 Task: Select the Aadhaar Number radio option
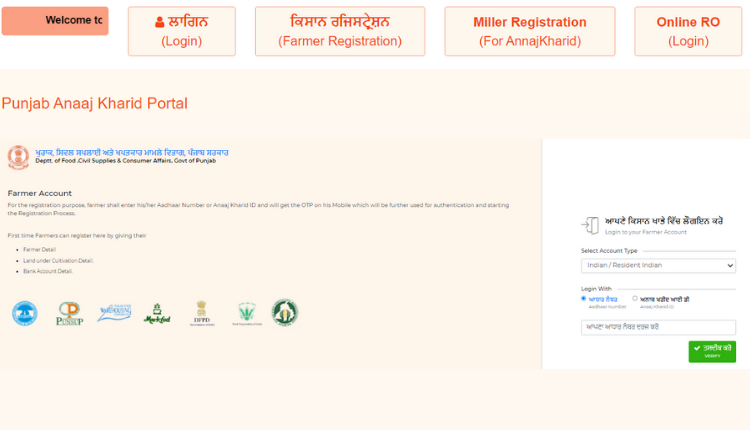click(x=583, y=298)
